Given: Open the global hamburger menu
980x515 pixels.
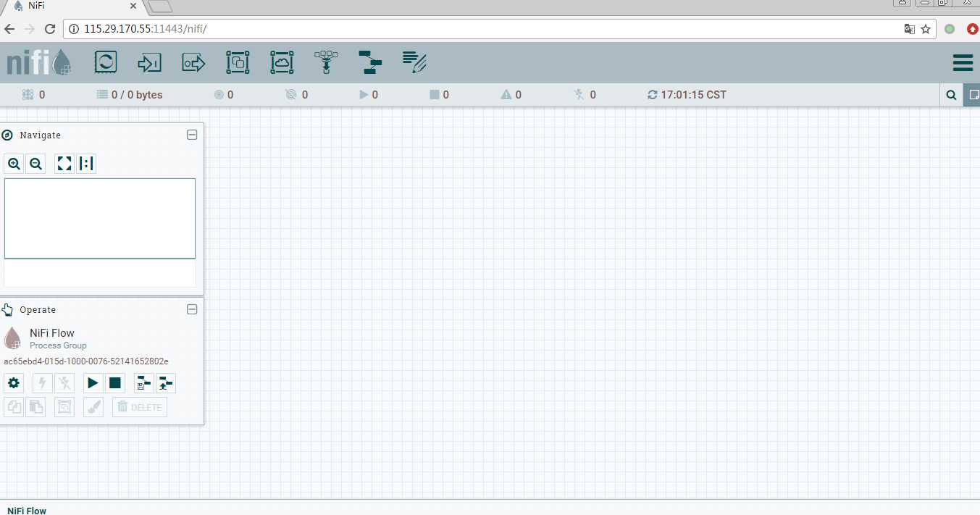Looking at the screenshot, I should (x=963, y=63).
